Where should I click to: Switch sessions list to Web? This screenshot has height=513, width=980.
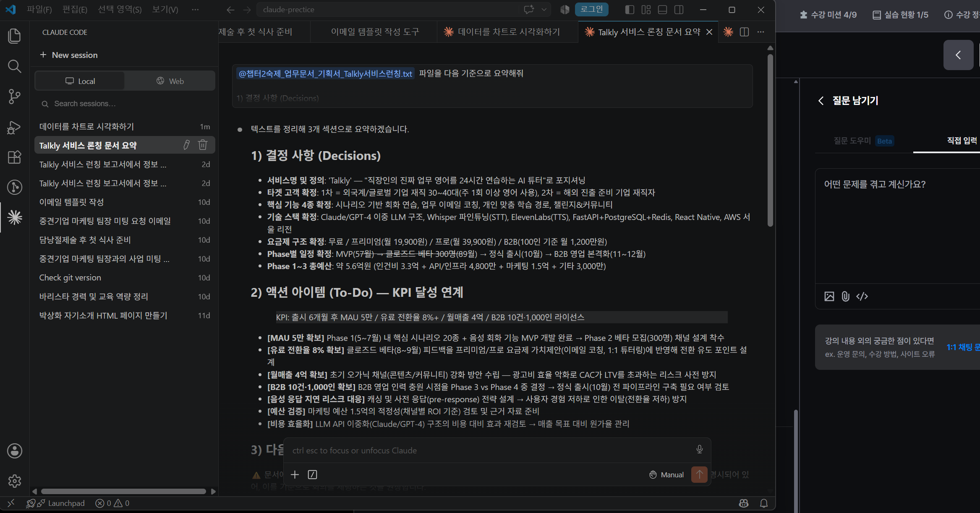point(170,81)
